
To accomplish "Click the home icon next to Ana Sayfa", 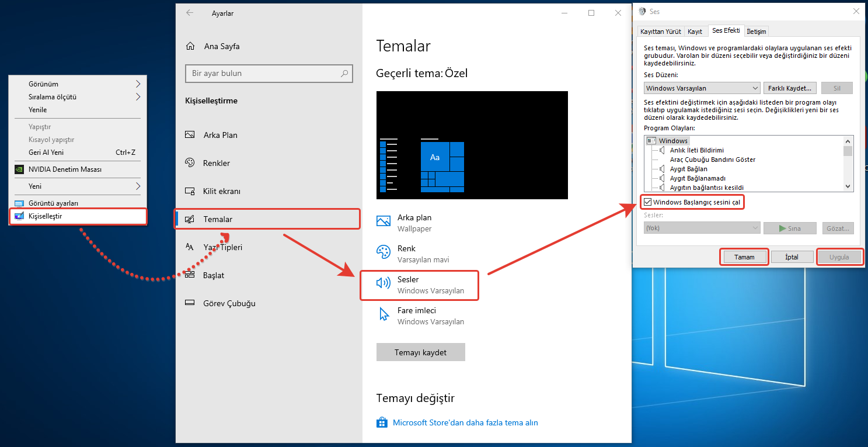I will 190,46.
